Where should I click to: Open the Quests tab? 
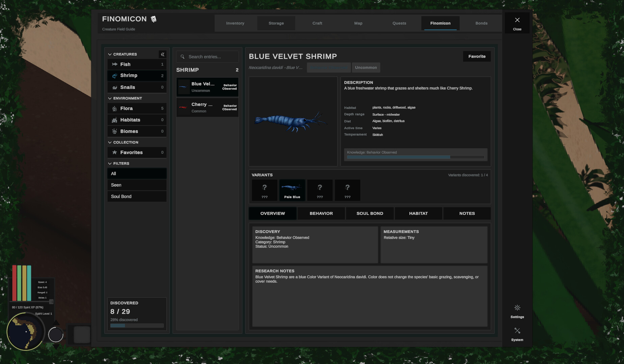(x=399, y=23)
